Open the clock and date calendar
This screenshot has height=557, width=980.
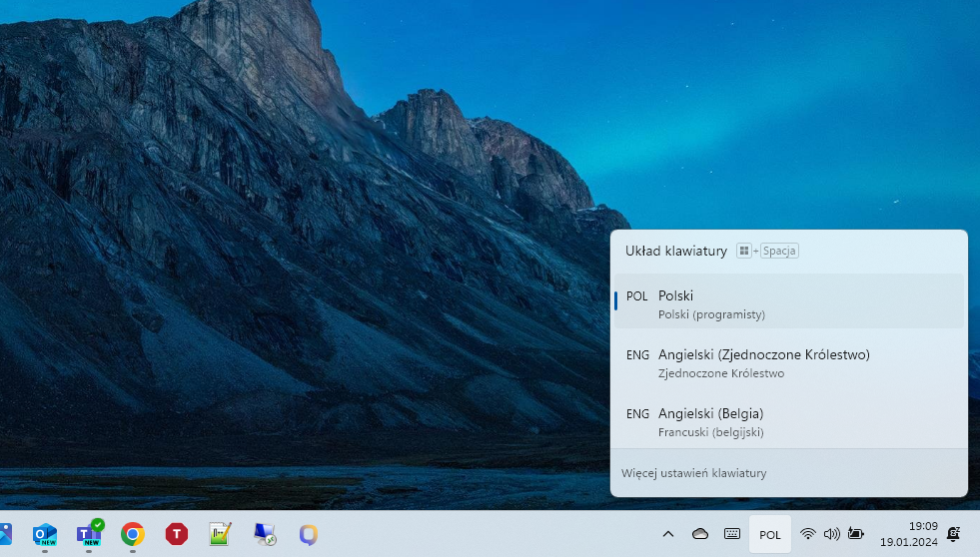click(908, 534)
